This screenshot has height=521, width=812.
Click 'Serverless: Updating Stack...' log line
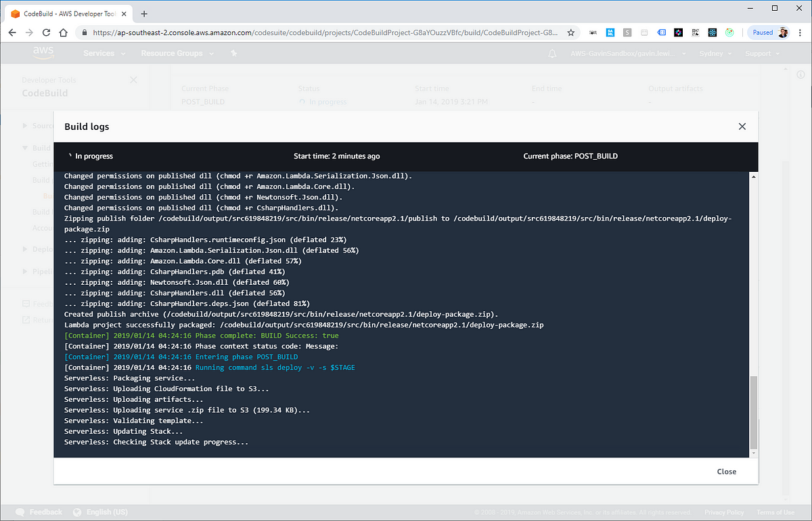pyautogui.click(x=123, y=431)
